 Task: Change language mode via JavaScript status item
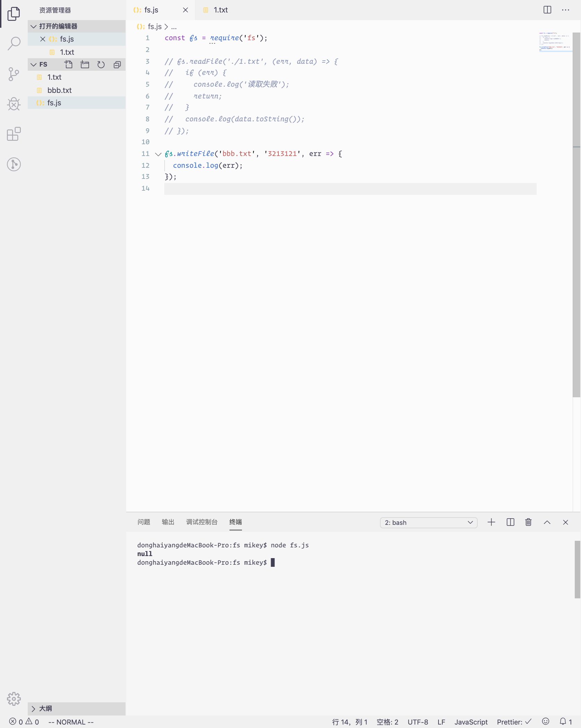pos(471,722)
